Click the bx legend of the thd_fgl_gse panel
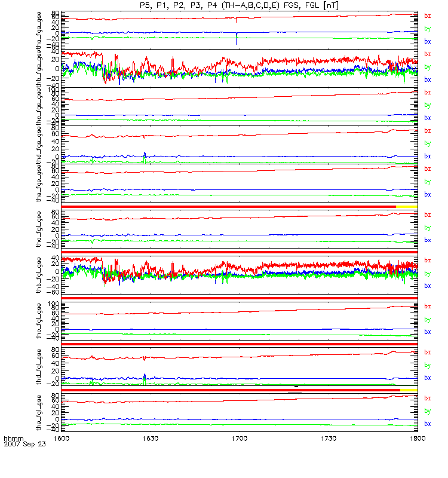Image resolution: width=448 pixels, height=478 pixels. [428, 378]
